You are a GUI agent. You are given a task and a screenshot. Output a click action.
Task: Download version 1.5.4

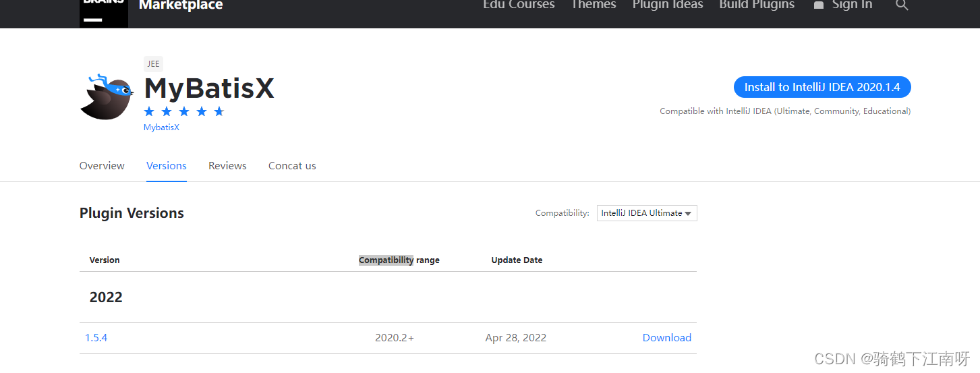tap(667, 338)
